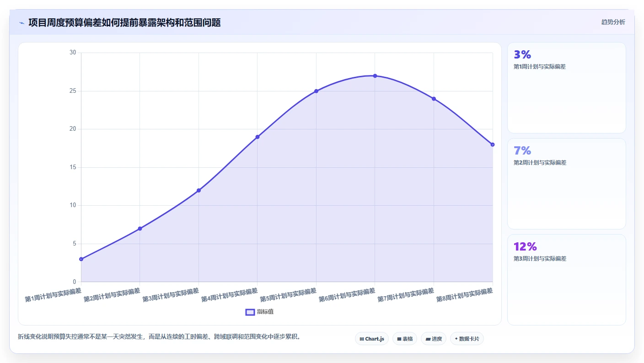Open the 7% 第2周 deviation card
644x363 pixels.
(567, 184)
